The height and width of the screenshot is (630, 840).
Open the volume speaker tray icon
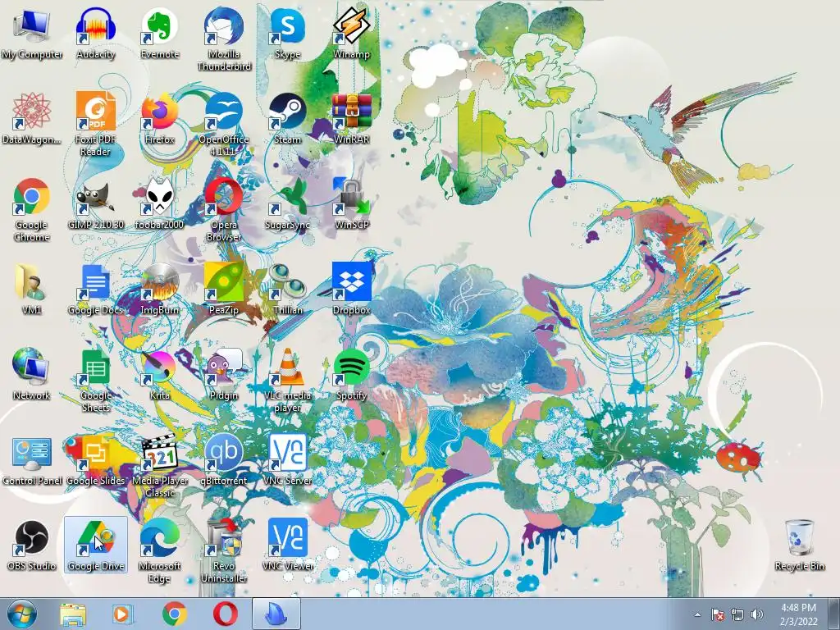757,615
